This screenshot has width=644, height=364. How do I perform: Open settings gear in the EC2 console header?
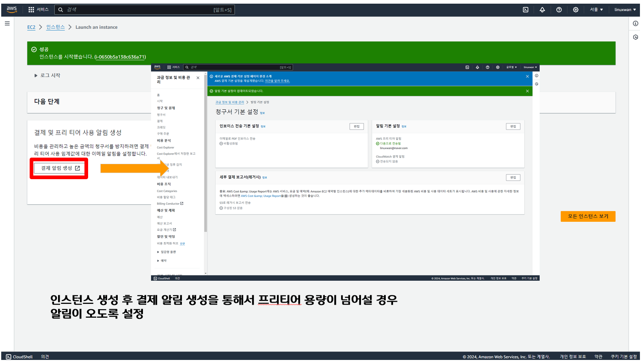pyautogui.click(x=576, y=10)
